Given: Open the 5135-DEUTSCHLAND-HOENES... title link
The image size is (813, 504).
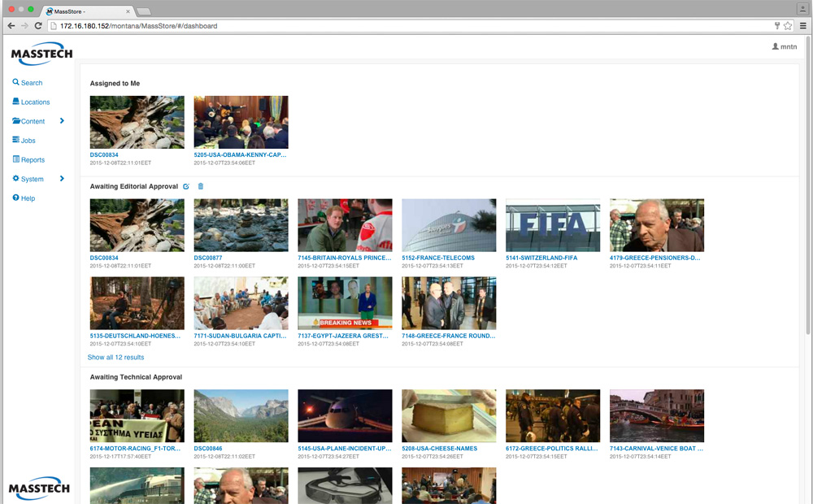Looking at the screenshot, I should tap(135, 336).
